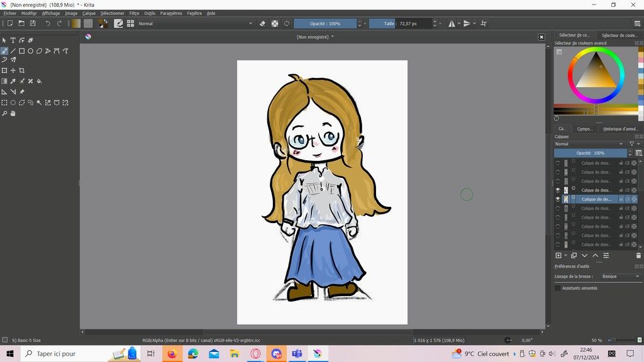This screenshot has width=644, height=362.
Task: Click the horizontal mirror tool icon
Action: click(452, 23)
